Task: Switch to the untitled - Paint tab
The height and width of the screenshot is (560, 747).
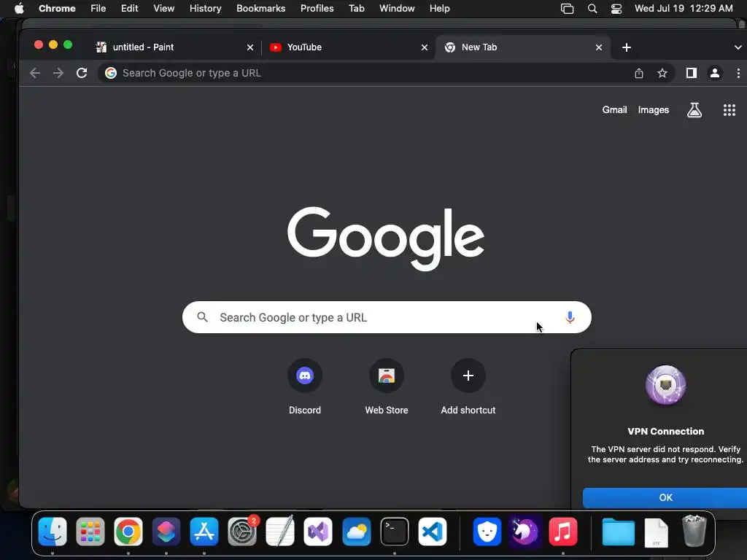Action: pos(174,47)
